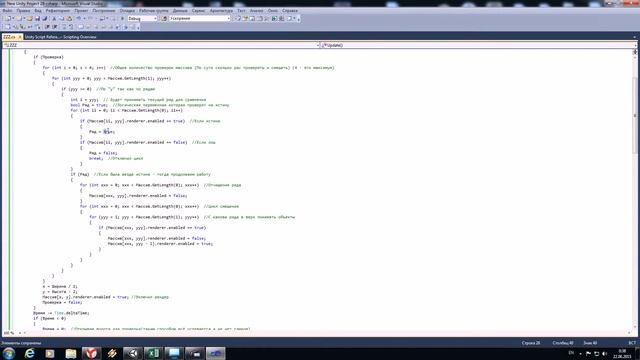Open Internet Explorer from the taskbar

click(x=30, y=353)
